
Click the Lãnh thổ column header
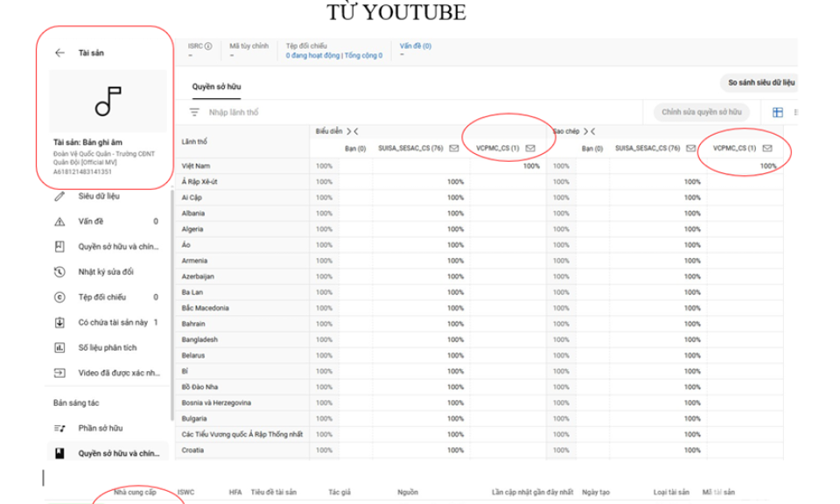[x=194, y=142]
